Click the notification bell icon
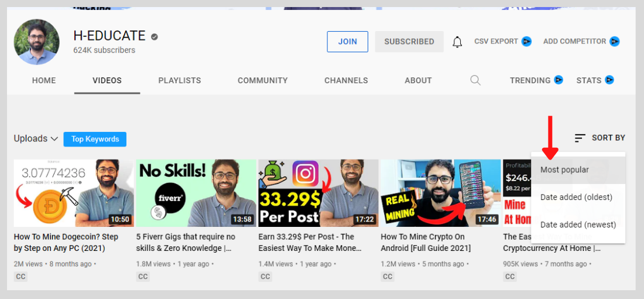644x299 pixels. 457,42
